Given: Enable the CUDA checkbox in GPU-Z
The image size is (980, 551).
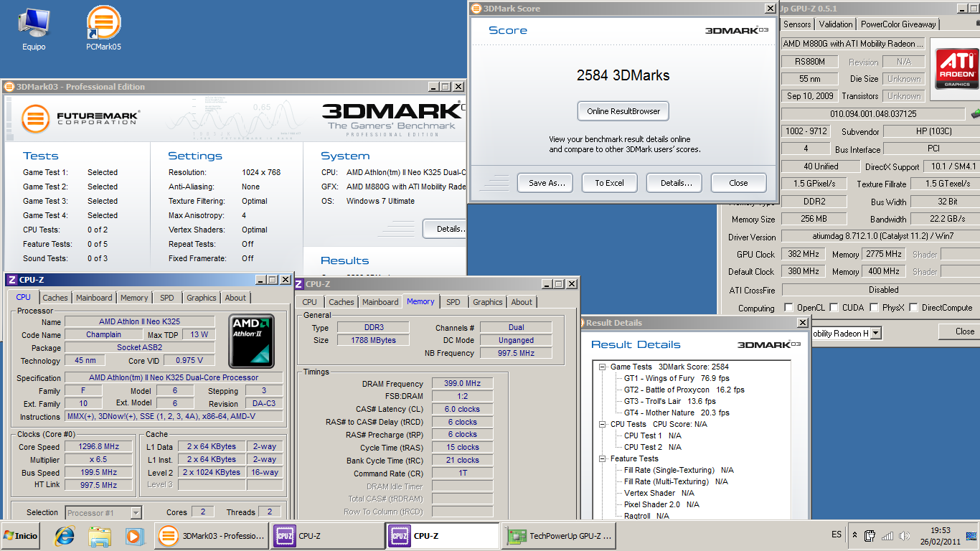Looking at the screenshot, I should 834,308.
